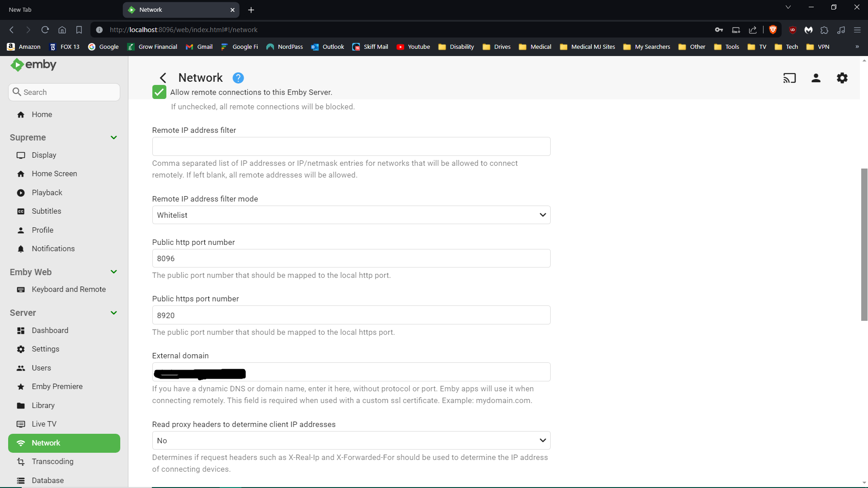Image resolution: width=868 pixels, height=488 pixels.
Task: Click the browser bookmark icon
Action: point(79,30)
